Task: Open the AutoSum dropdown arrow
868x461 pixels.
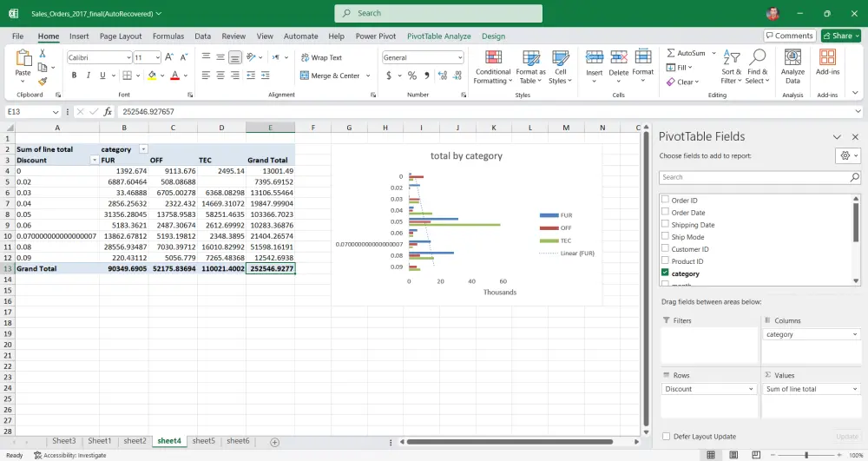Action: [x=713, y=53]
